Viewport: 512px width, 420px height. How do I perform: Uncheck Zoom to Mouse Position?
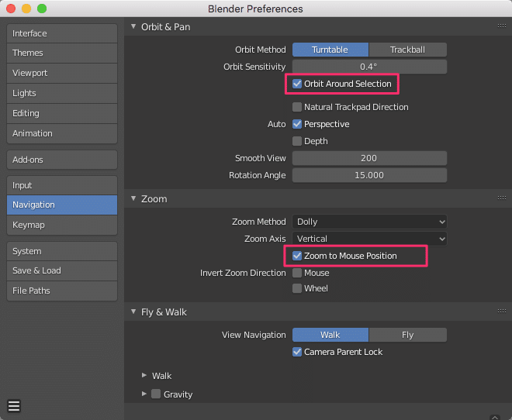coord(297,256)
